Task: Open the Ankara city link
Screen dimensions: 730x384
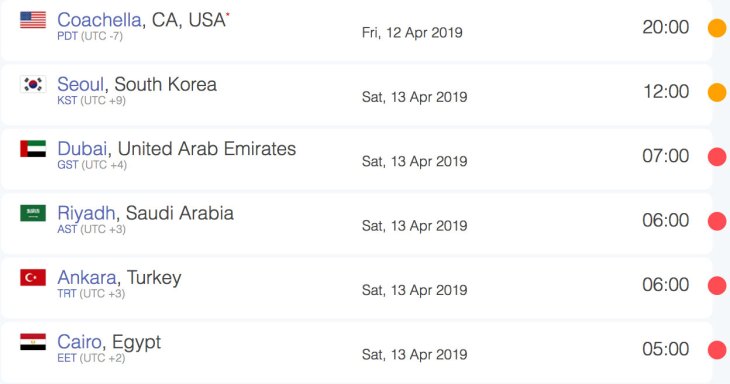Action: 87,277
